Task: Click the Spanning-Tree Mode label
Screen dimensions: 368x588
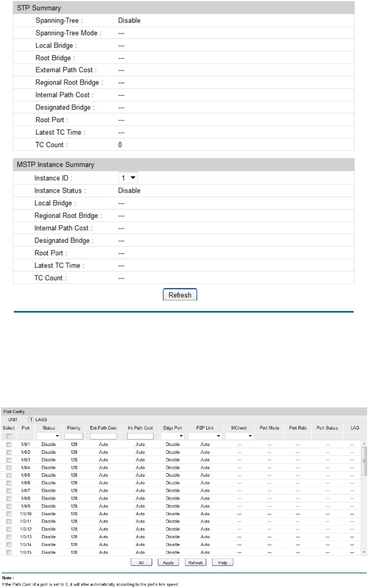Action: [x=68, y=33]
